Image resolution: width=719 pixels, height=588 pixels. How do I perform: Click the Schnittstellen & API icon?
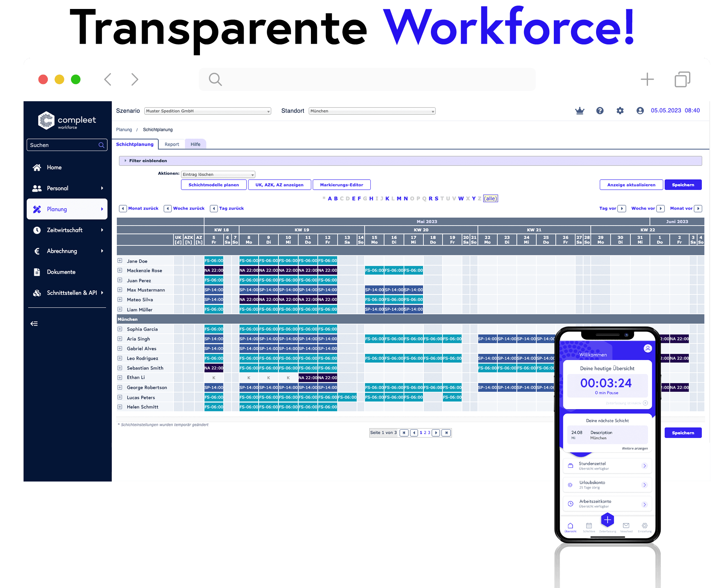coord(37,293)
